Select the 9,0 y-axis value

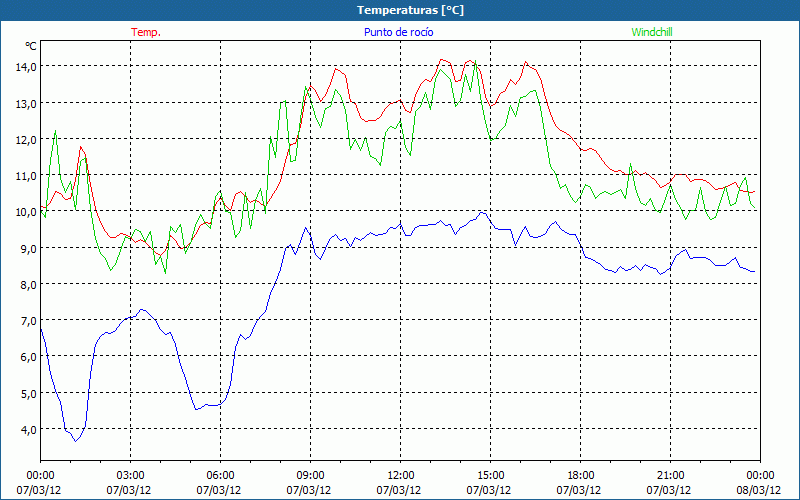click(28, 248)
